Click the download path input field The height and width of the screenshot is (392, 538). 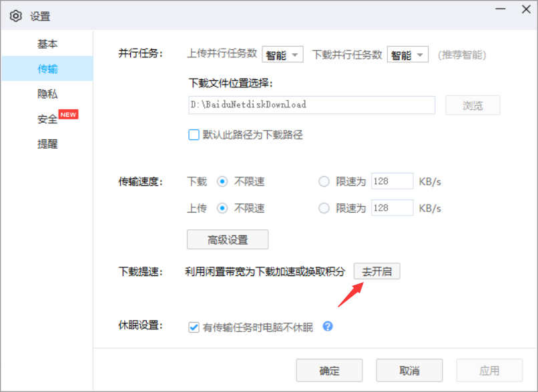pyautogui.click(x=311, y=105)
